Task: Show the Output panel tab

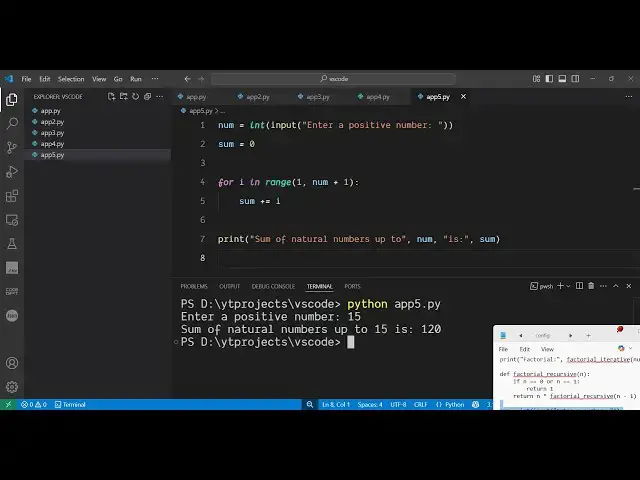Action: [229, 286]
